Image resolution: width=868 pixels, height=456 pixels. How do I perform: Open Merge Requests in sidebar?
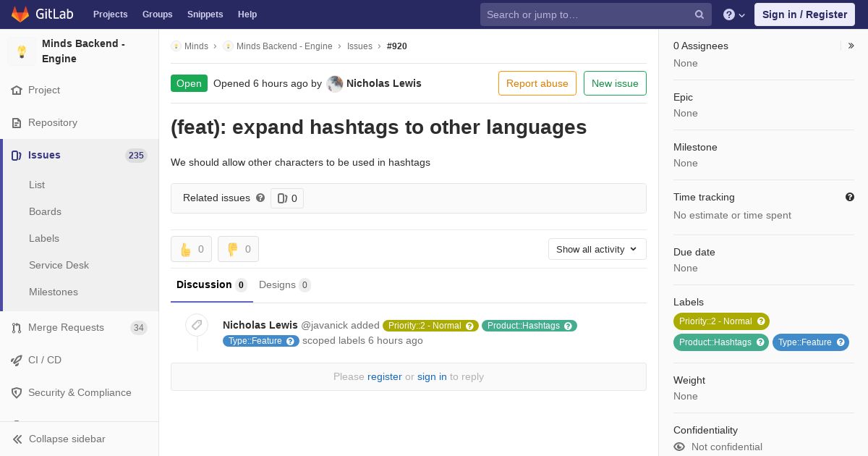coord(66,327)
